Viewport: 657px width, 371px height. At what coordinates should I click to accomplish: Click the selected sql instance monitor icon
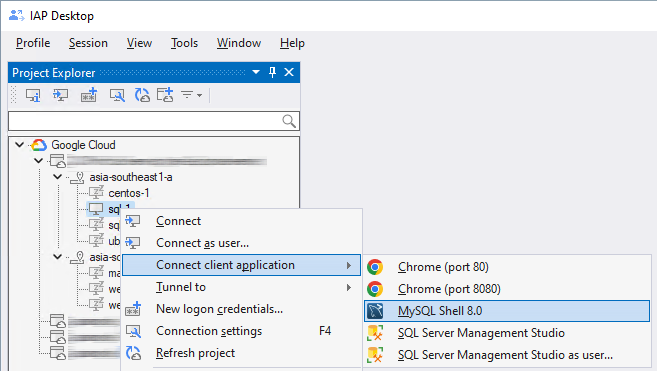96,208
